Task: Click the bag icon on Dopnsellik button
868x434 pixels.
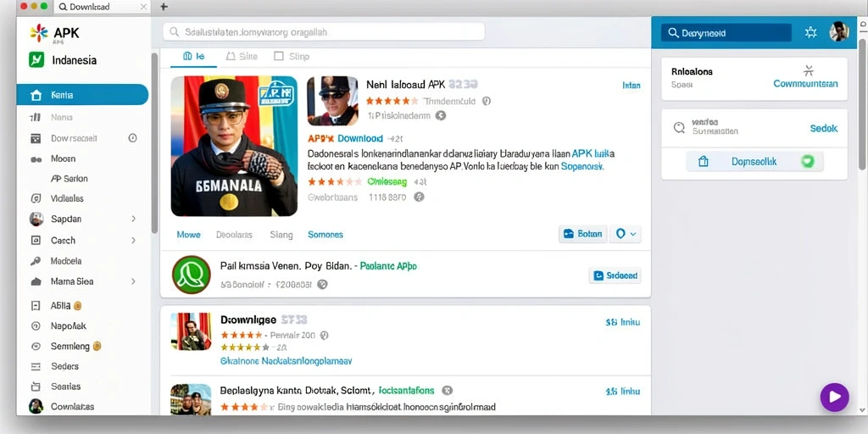Action: [x=703, y=162]
